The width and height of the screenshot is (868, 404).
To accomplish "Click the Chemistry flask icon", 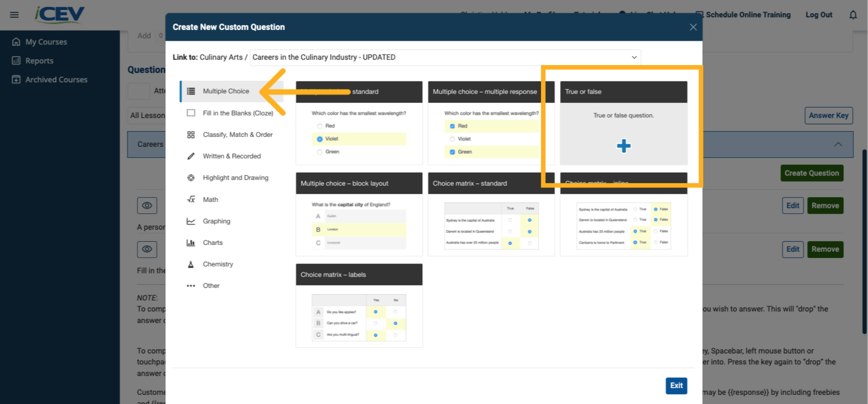I will pos(191,264).
